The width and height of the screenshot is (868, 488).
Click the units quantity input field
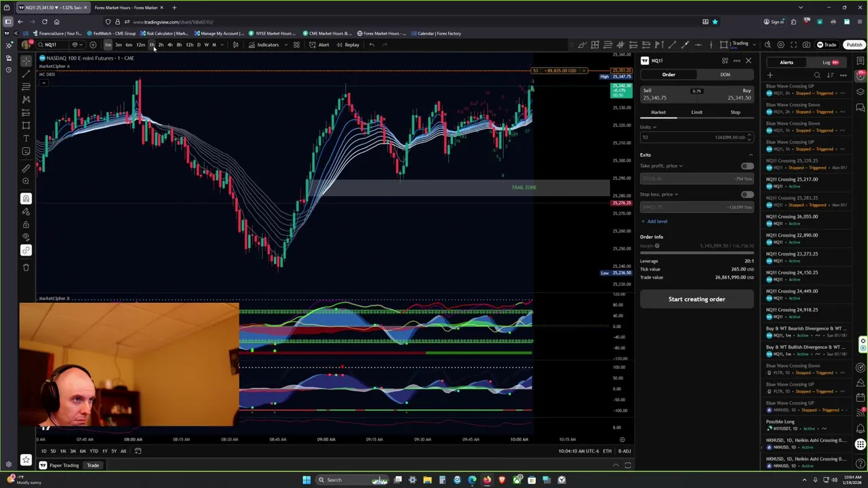(696, 138)
